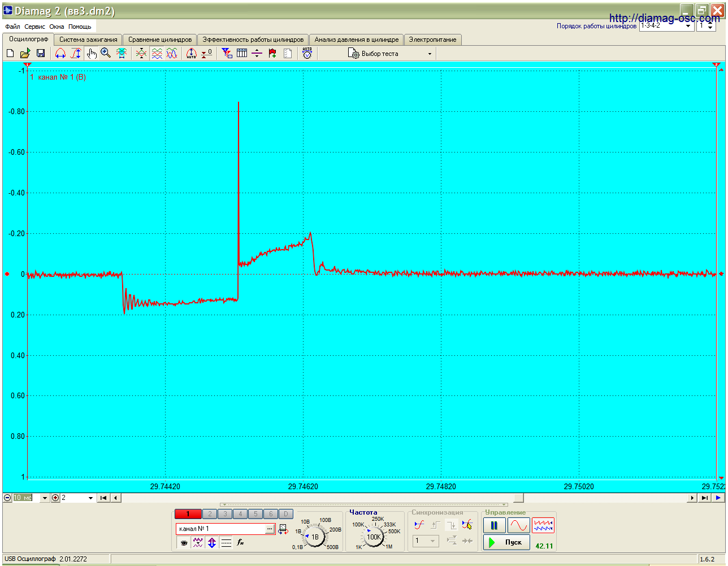Open the Эффективность работы цилиндров tab
The image size is (728, 566).
coord(253,40)
